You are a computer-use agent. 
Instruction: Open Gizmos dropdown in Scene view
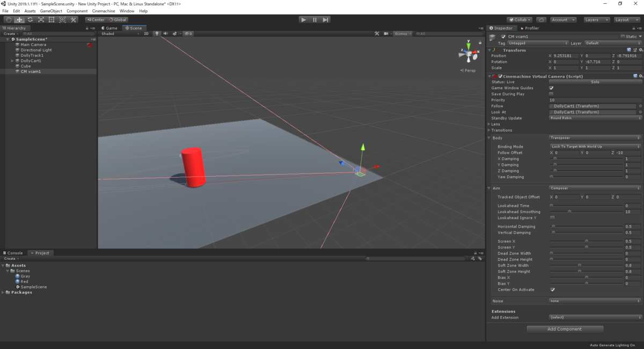[402, 33]
